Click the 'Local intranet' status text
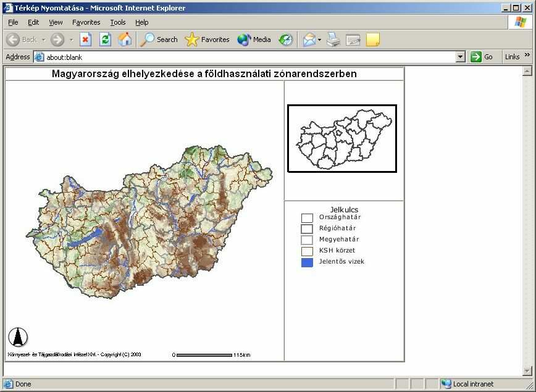Screen dimensions: 536x392 click(x=473, y=384)
